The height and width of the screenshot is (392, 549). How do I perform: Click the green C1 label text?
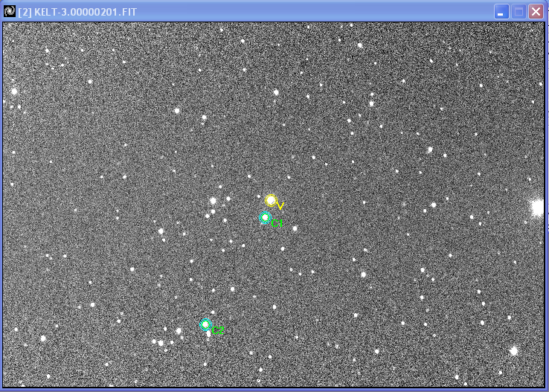tap(277, 223)
